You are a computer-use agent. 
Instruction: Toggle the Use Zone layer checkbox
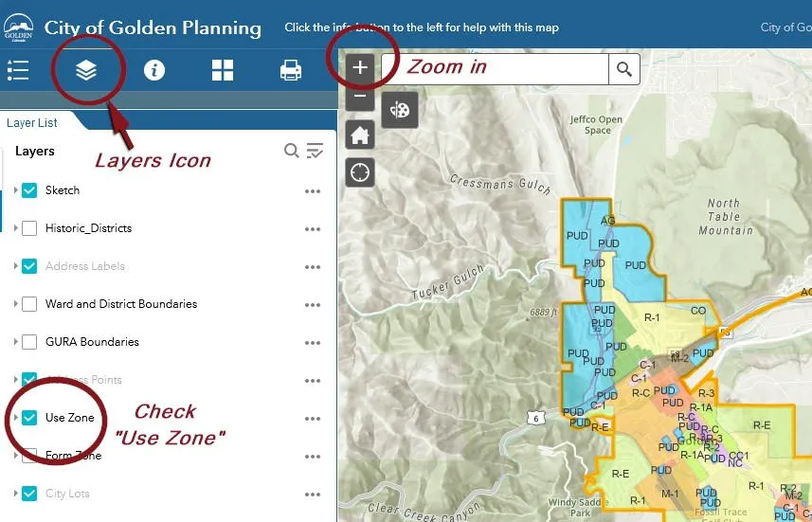pos(29,418)
